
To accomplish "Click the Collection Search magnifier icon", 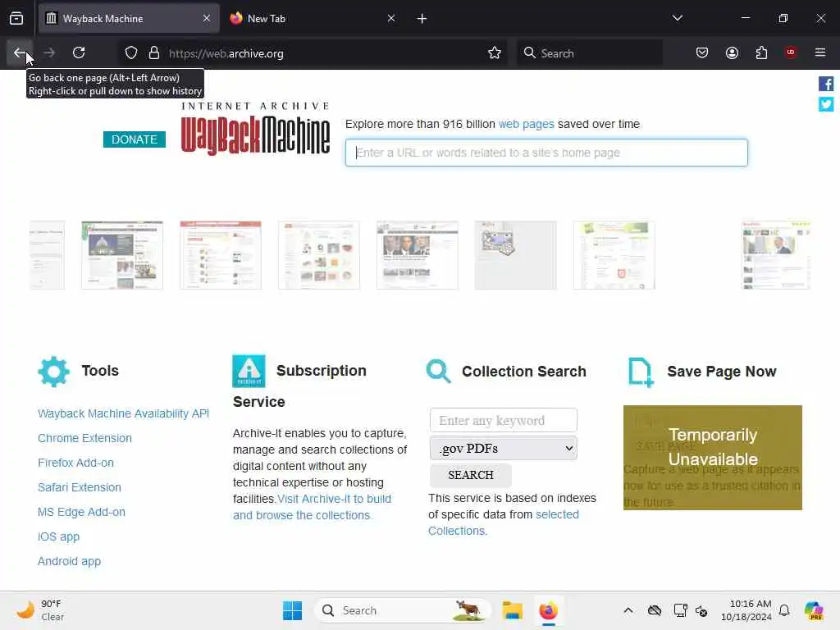I will pyautogui.click(x=438, y=372).
